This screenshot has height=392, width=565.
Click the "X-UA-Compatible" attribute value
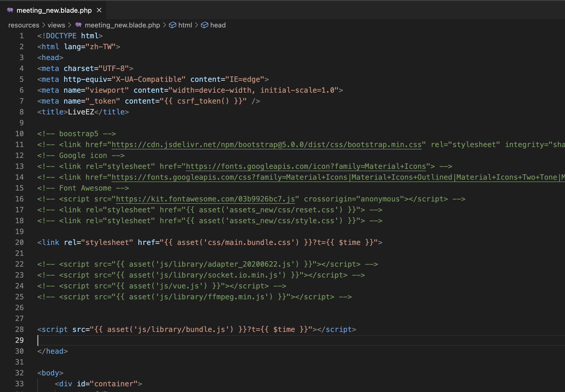pos(149,79)
